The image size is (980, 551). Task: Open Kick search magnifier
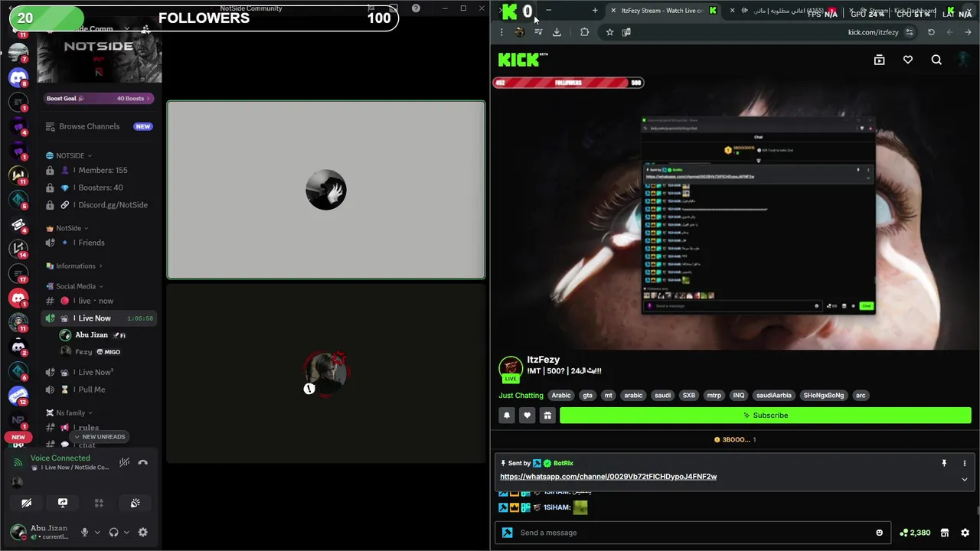[x=936, y=60]
